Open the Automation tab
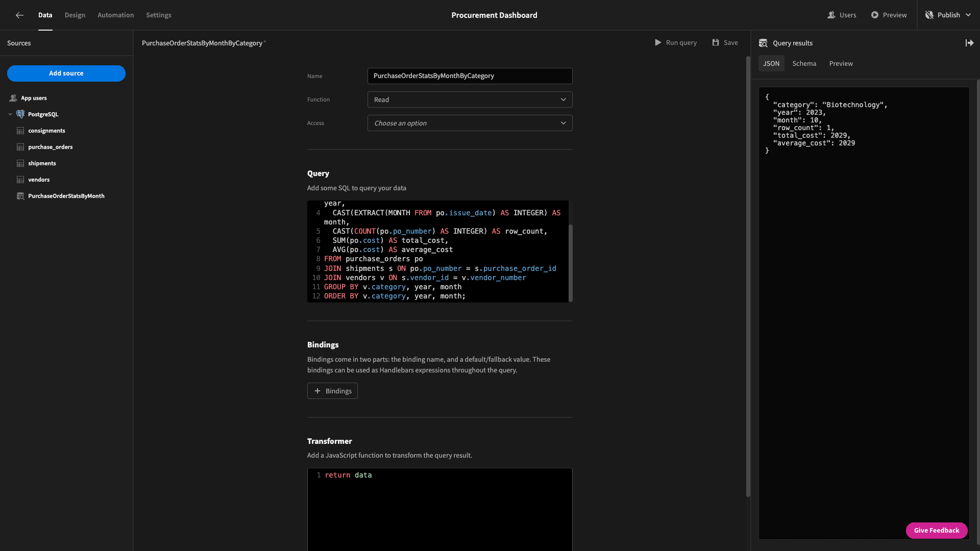This screenshot has height=551, width=980. tap(116, 15)
